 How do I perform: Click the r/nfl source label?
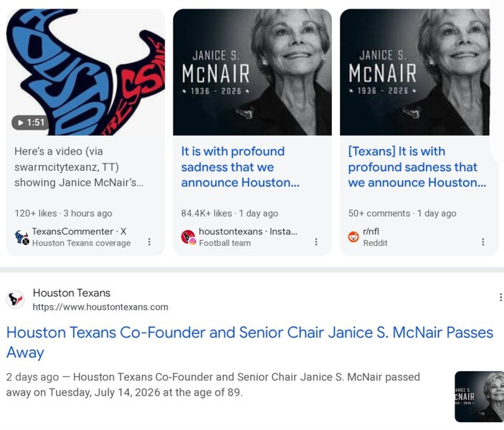point(371,231)
